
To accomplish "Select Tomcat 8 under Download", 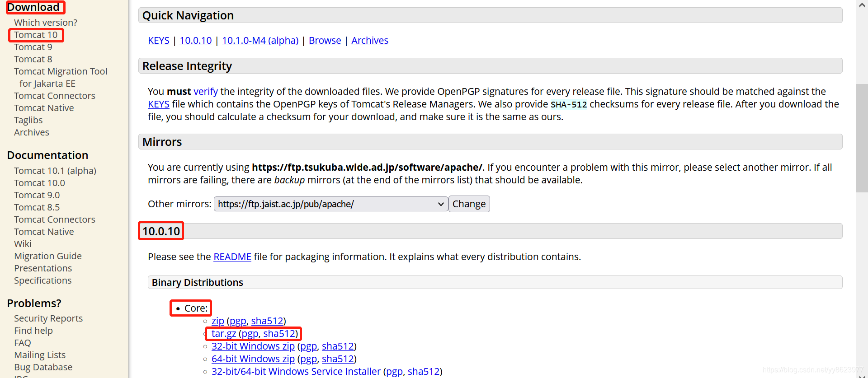I will [x=33, y=59].
